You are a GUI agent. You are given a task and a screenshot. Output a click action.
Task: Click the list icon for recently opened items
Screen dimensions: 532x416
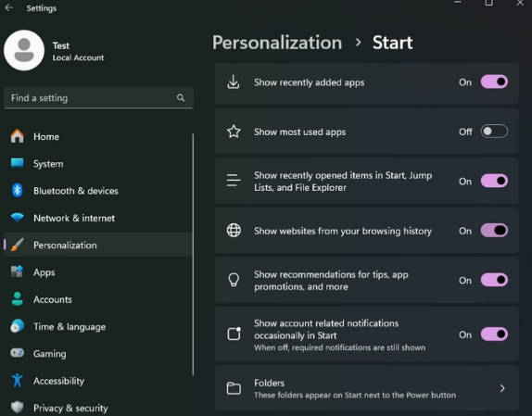(234, 181)
